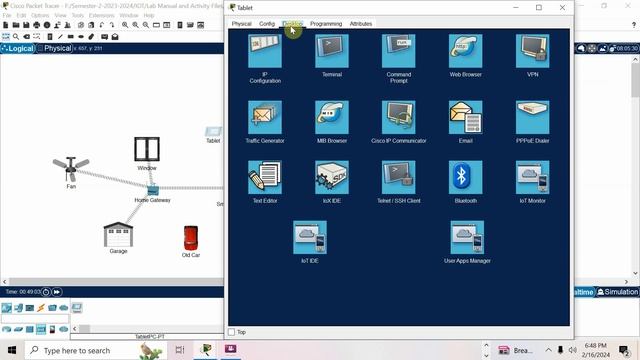Click Fast Forward Time button
Viewport: 640px width, 360px height.
click(x=56, y=292)
